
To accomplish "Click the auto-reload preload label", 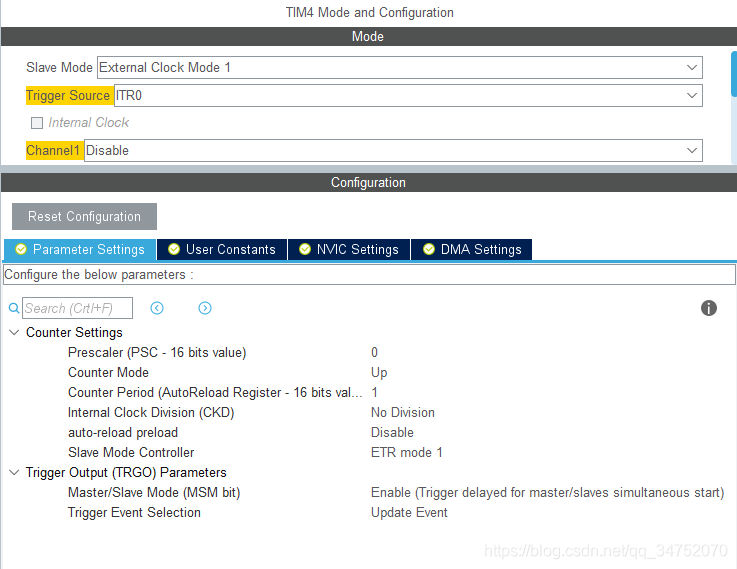I will coord(123,432).
